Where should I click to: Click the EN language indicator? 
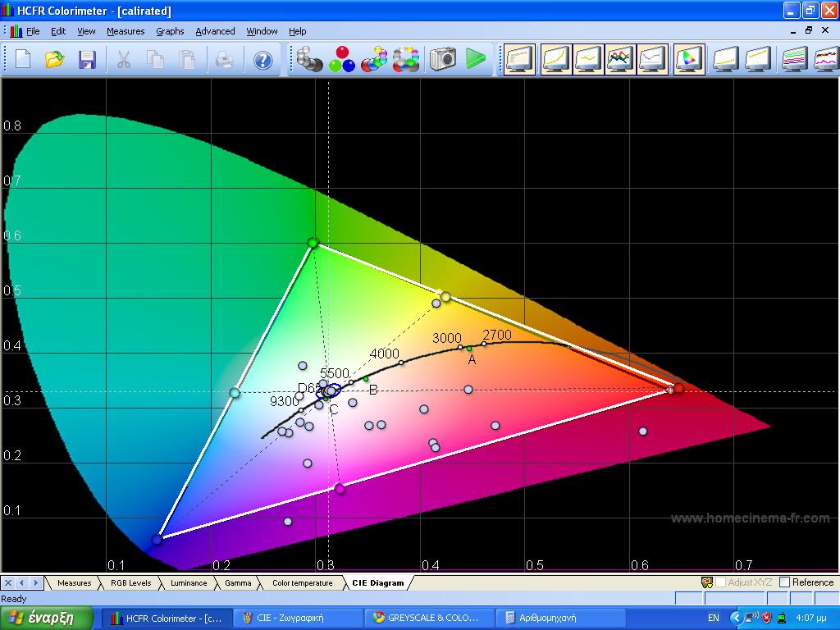[714, 618]
